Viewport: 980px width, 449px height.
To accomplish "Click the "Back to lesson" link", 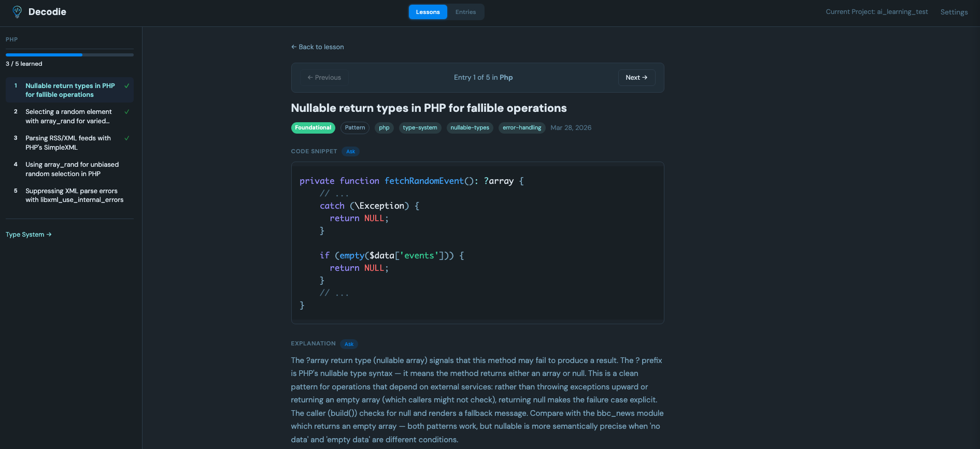I will (317, 47).
